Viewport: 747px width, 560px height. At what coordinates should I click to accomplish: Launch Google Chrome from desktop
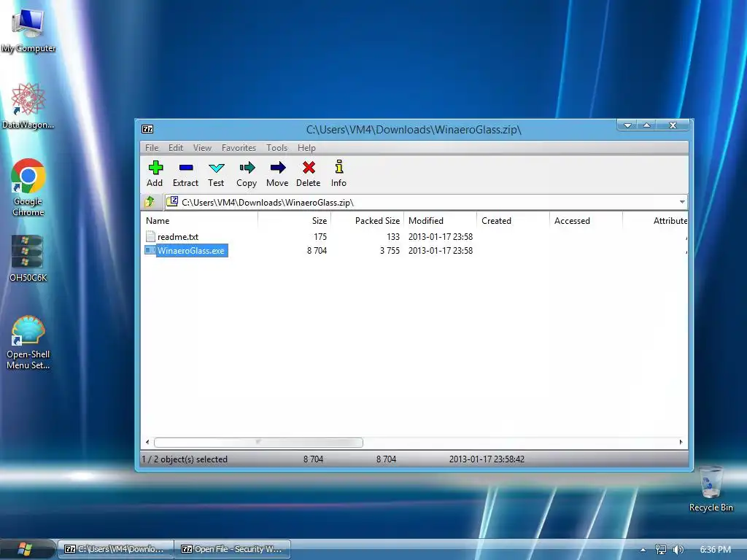28,187
